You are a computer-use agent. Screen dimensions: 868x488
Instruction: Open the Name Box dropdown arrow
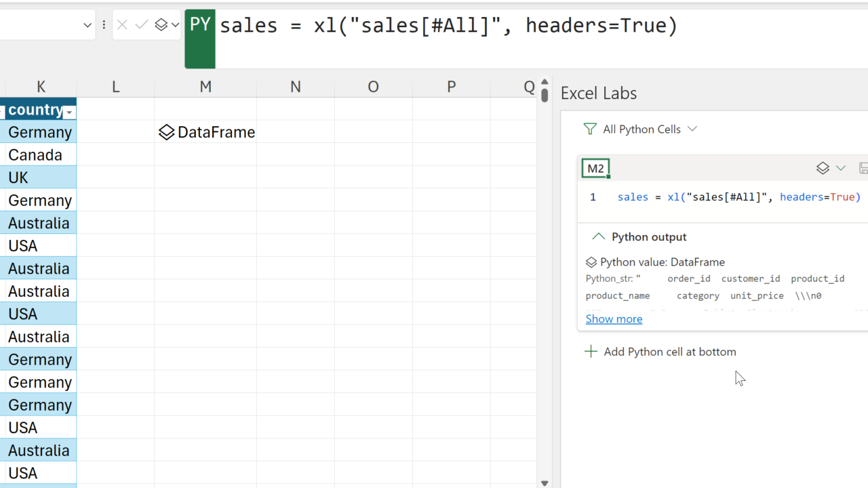[x=87, y=25]
